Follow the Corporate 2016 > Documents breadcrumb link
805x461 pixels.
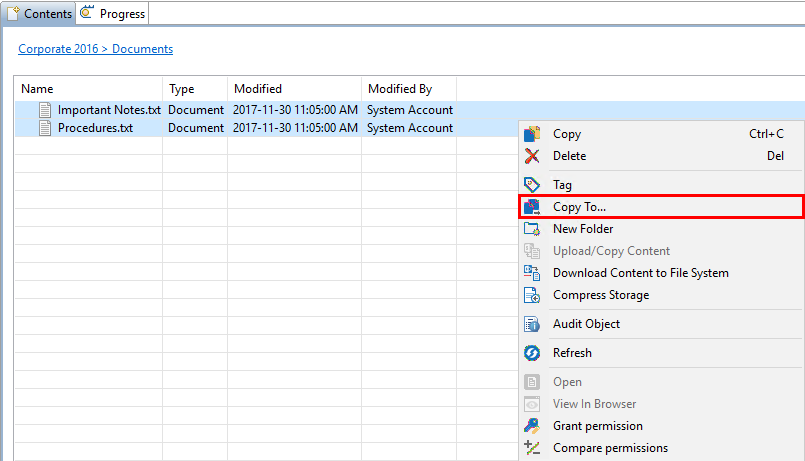pyautogui.click(x=95, y=49)
